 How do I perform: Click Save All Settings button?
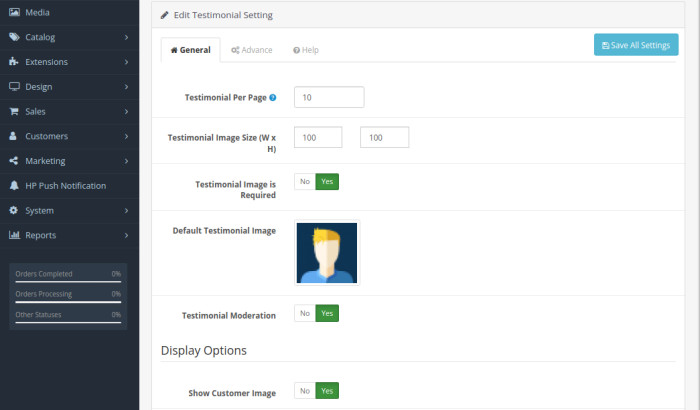click(x=636, y=45)
